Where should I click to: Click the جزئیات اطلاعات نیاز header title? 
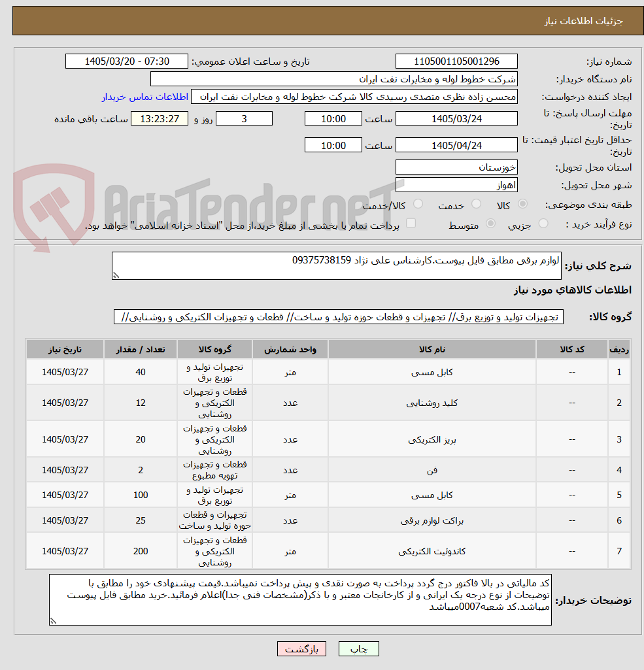pyautogui.click(x=583, y=21)
